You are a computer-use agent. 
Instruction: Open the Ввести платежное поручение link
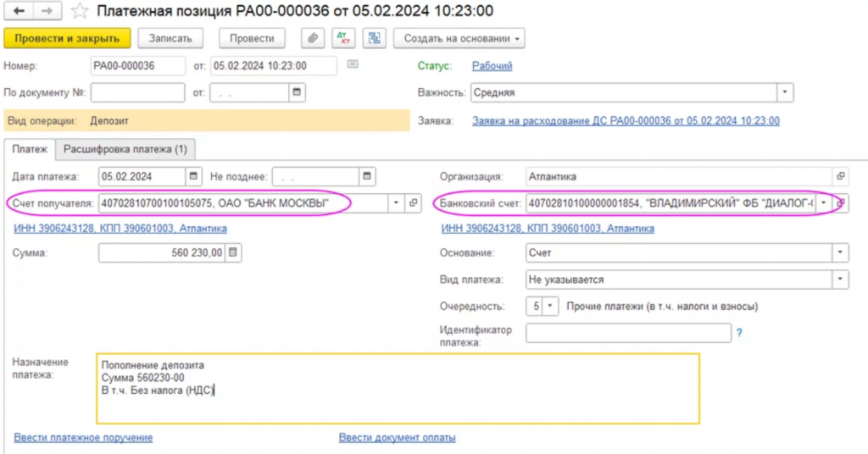tap(83, 437)
